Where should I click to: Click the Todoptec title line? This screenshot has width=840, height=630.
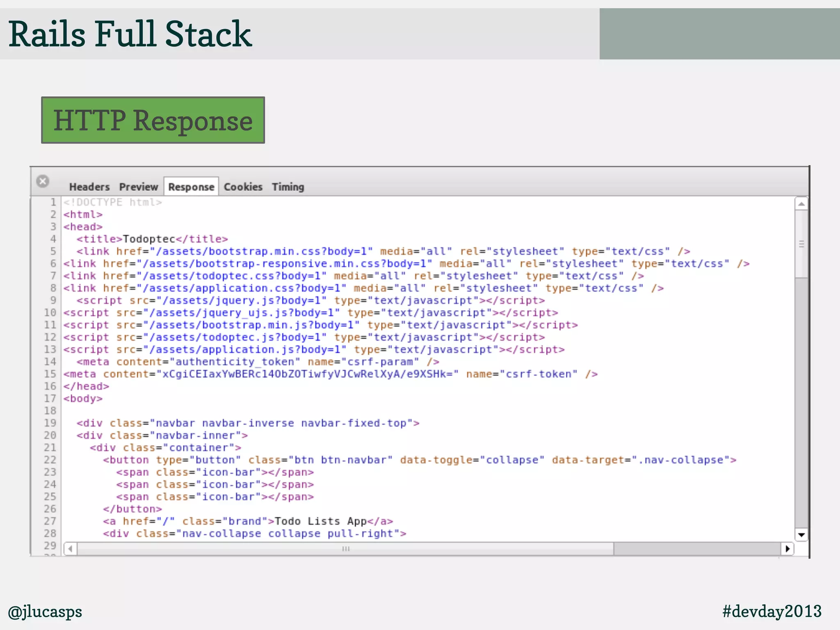pos(152,239)
